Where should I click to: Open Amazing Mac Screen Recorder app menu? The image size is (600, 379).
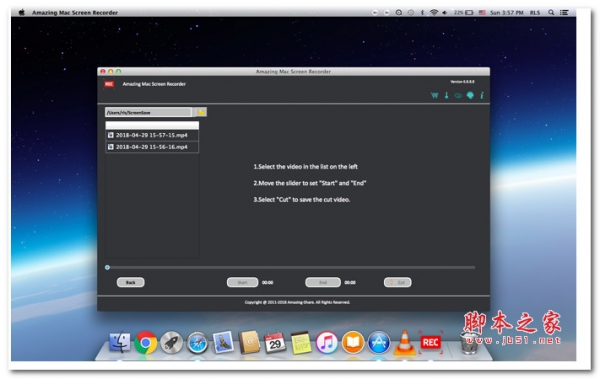75,13
